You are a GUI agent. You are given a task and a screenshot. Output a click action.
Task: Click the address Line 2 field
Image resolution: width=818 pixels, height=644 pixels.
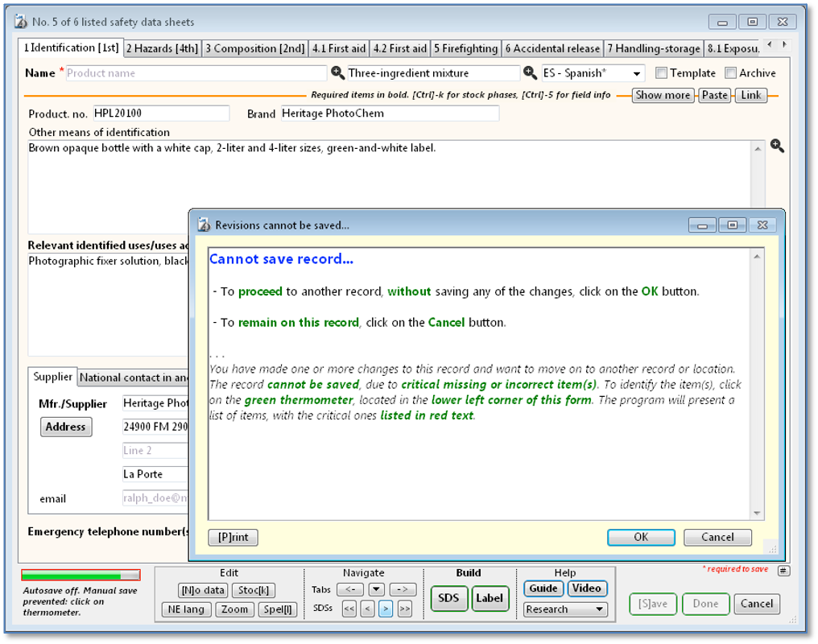click(x=155, y=451)
